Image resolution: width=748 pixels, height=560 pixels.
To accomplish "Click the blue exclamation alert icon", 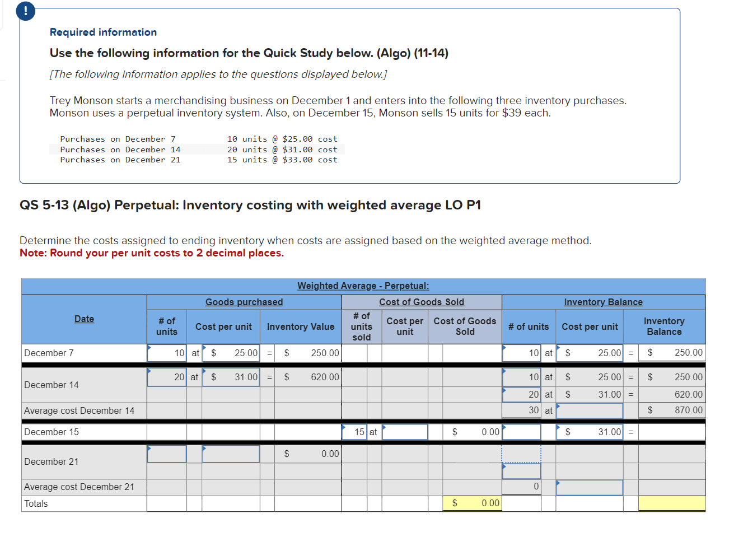I will click(x=26, y=11).
